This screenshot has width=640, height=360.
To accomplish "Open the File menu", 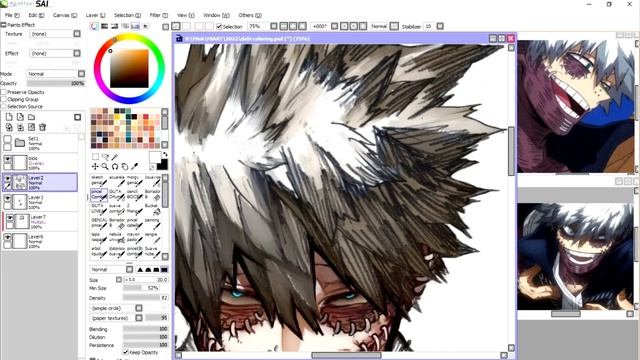I will [x=12, y=15].
